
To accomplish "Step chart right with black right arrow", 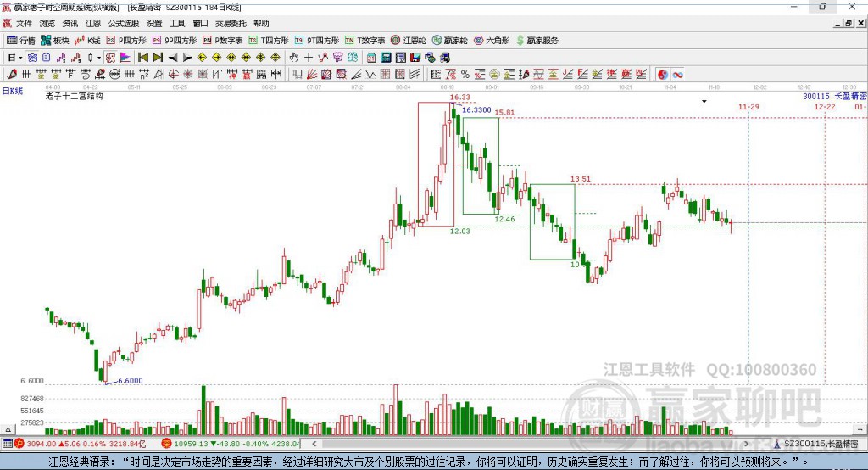I will coord(187,58).
